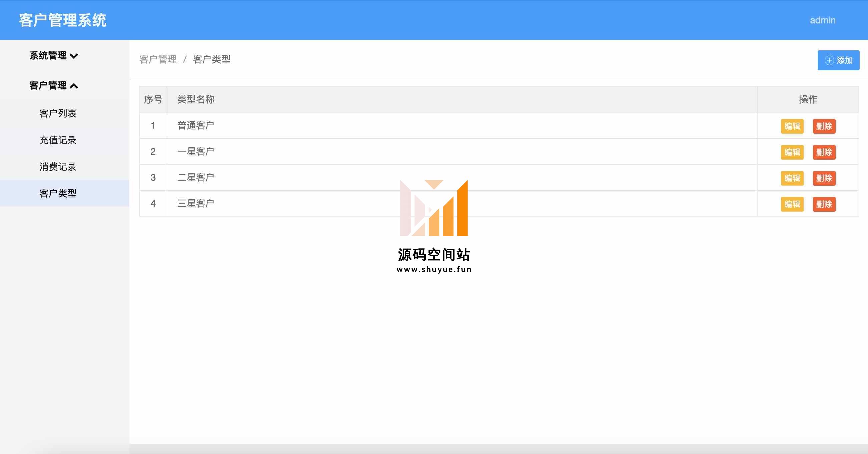868x454 pixels.
Task: Delete the 三星客户 row
Action: click(824, 204)
